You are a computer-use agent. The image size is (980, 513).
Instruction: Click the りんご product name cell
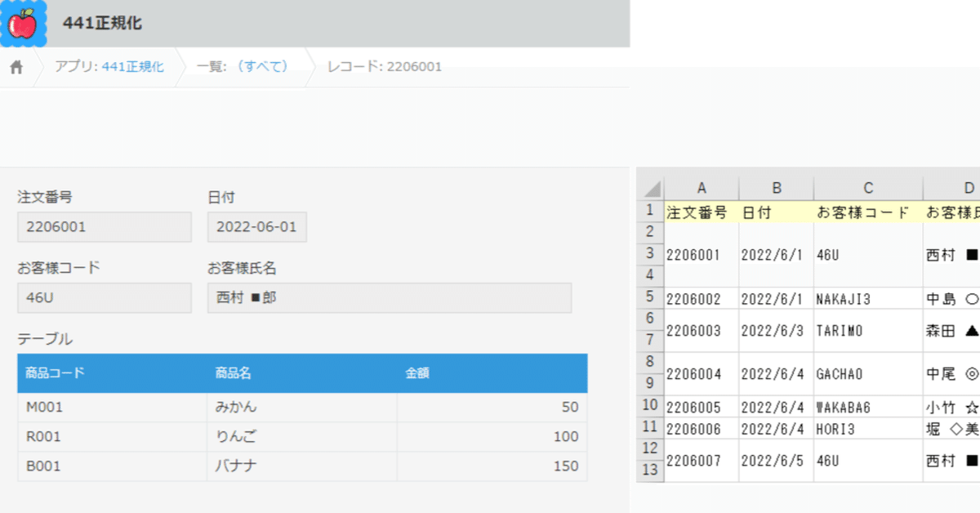(237, 436)
